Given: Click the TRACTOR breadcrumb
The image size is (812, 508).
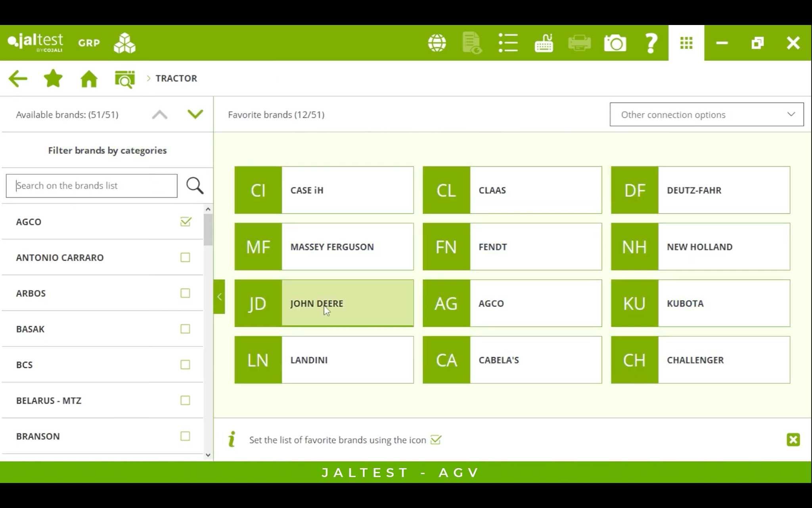Looking at the screenshot, I should (x=176, y=78).
